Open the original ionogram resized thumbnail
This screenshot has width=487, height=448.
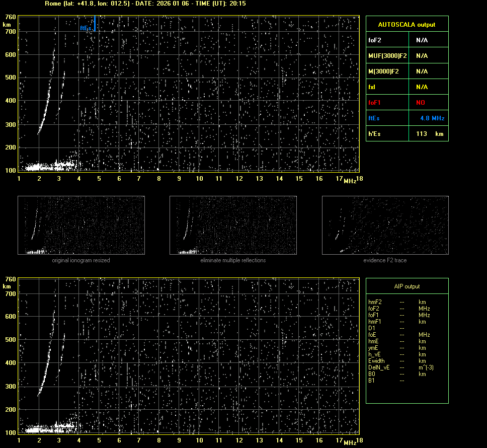(x=81, y=225)
